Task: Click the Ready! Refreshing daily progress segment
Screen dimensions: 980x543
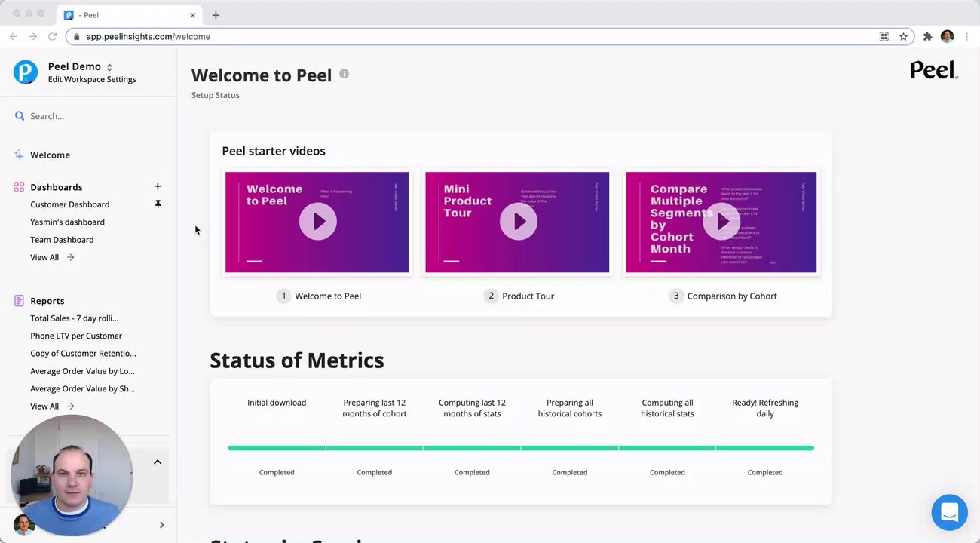Action: click(x=765, y=448)
